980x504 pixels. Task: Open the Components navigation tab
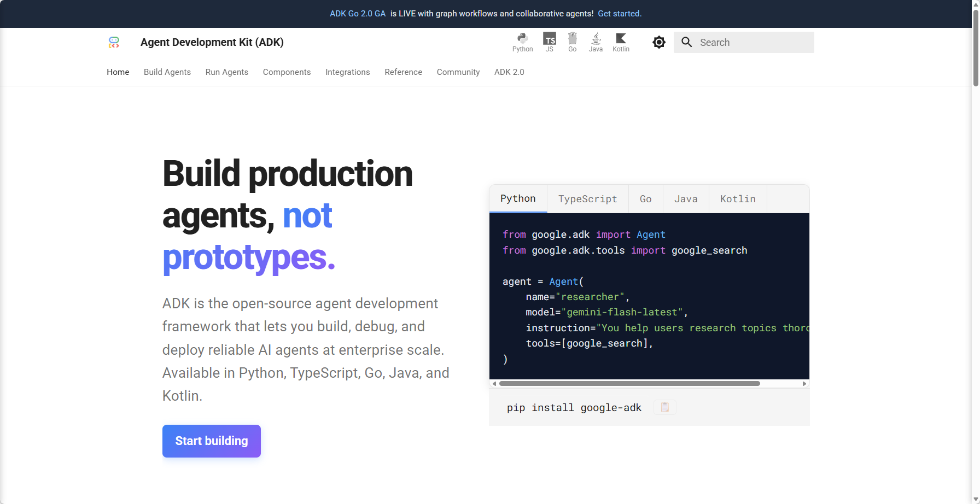point(287,72)
